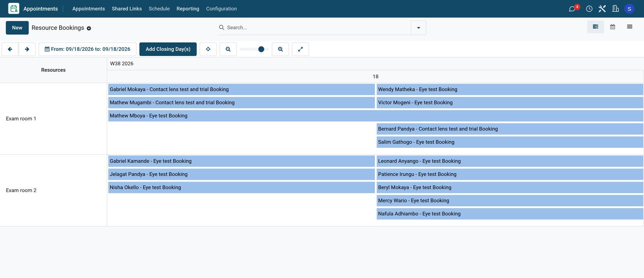
Task: Expand timeline to full screen
Action: tap(300, 49)
